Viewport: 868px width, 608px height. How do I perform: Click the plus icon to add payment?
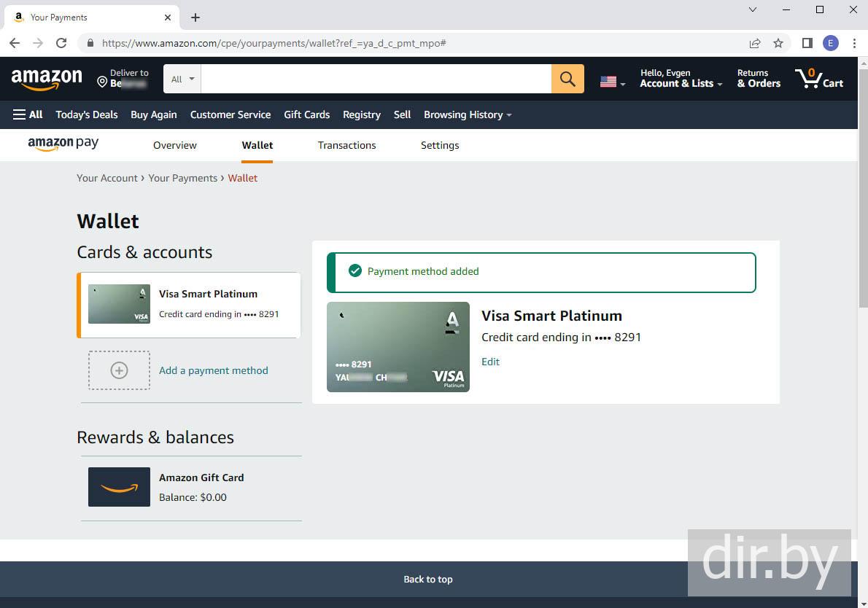(x=119, y=370)
